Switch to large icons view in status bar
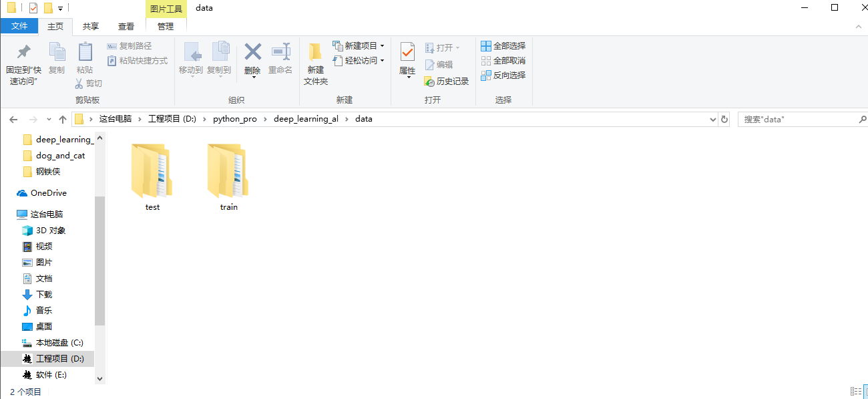Image resolution: width=868 pixels, height=399 pixels. 866,390
